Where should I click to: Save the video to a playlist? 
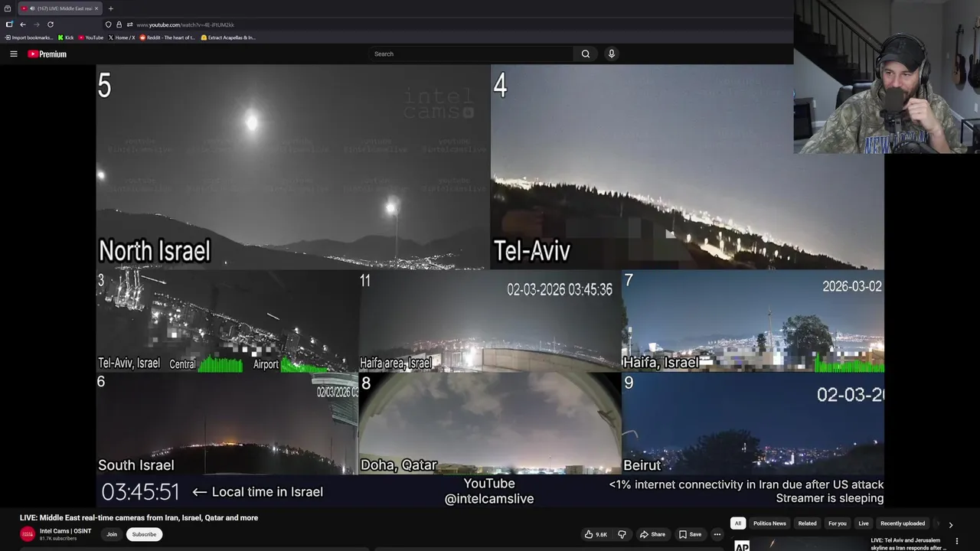coord(690,534)
